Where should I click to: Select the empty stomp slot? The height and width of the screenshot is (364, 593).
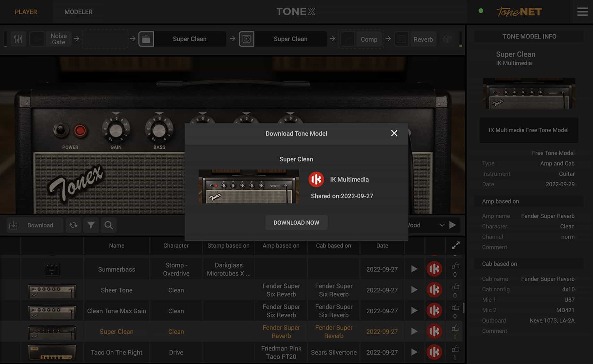(x=105, y=39)
